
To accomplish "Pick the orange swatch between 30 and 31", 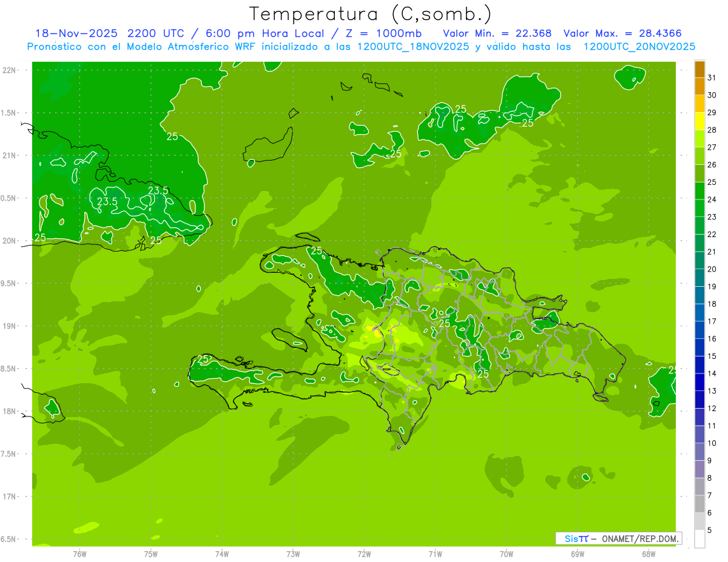I will (699, 87).
